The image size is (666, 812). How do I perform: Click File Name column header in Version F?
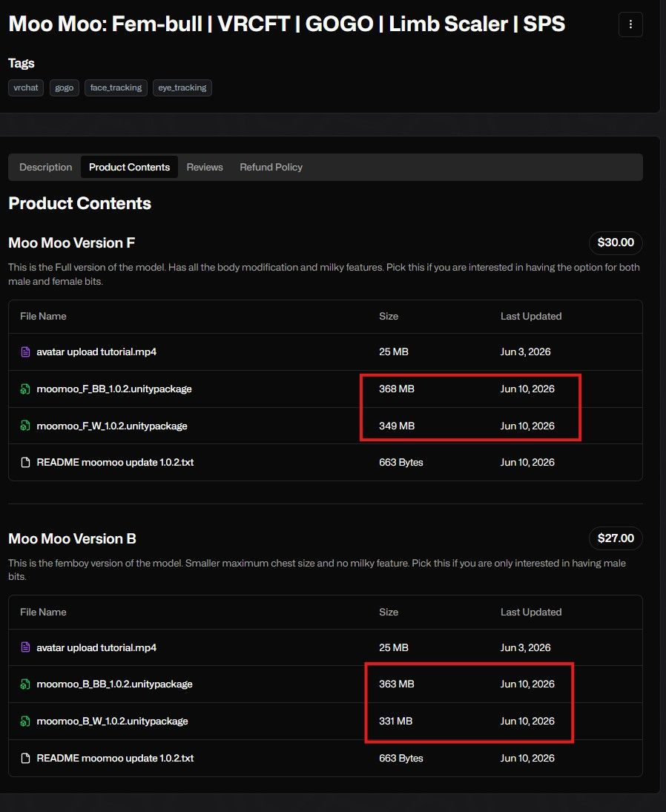(x=43, y=317)
